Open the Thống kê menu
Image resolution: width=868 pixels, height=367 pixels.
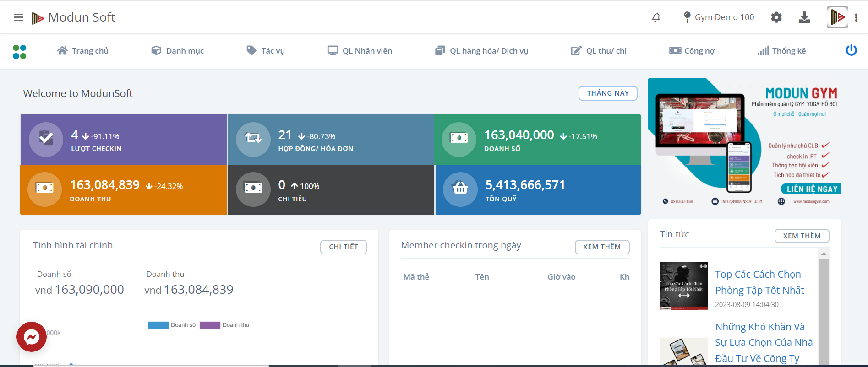(x=781, y=51)
